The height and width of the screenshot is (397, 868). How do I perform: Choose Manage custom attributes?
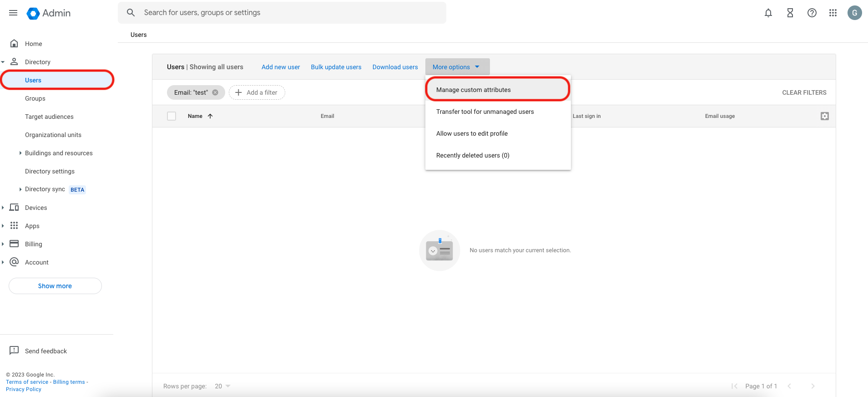click(473, 90)
